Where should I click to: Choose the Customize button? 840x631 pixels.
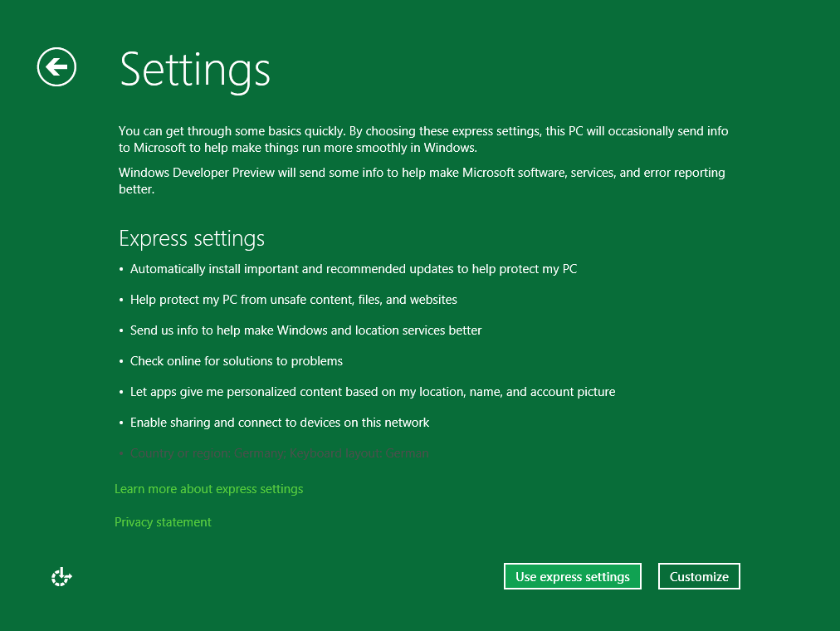699,576
